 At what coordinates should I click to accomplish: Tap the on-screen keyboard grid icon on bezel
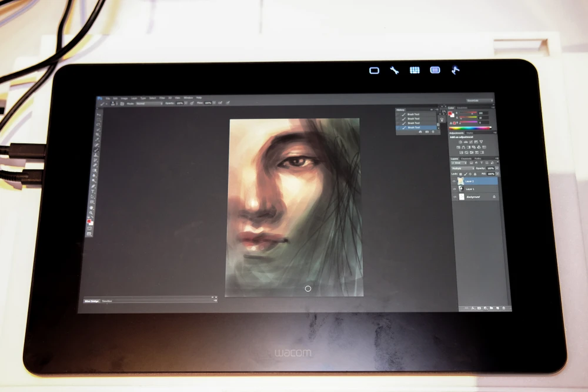[415, 70]
